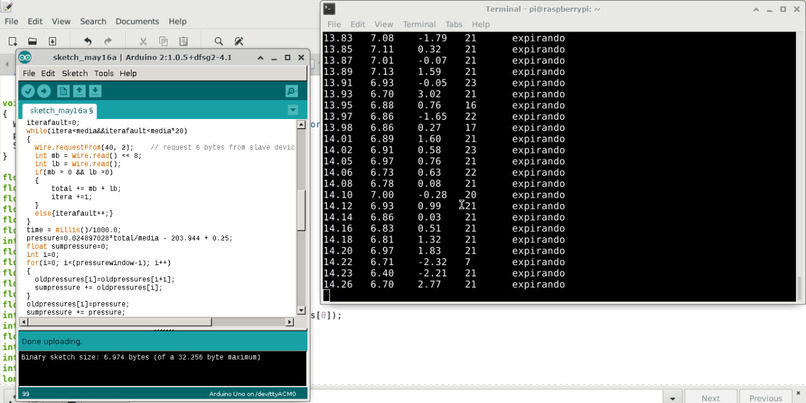Click the Mousepad pencil app icon

tap(7, 6)
